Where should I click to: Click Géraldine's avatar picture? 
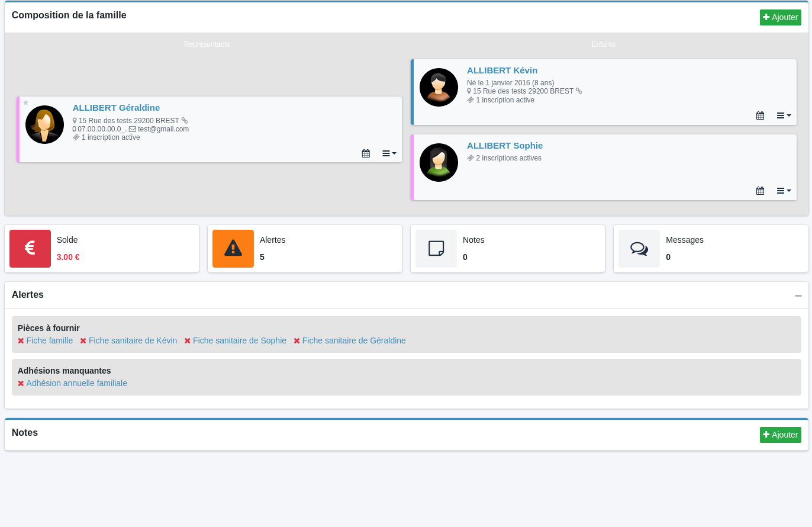(44, 124)
